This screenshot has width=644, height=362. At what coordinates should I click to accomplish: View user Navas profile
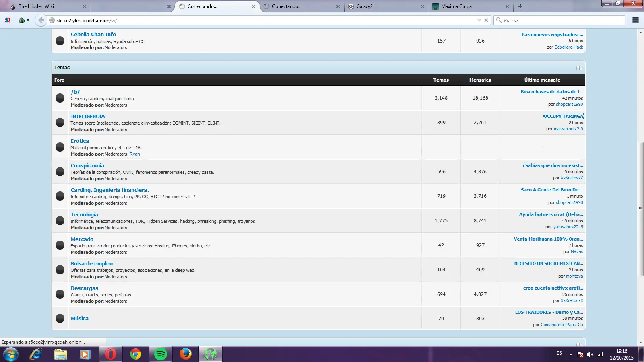click(x=577, y=251)
